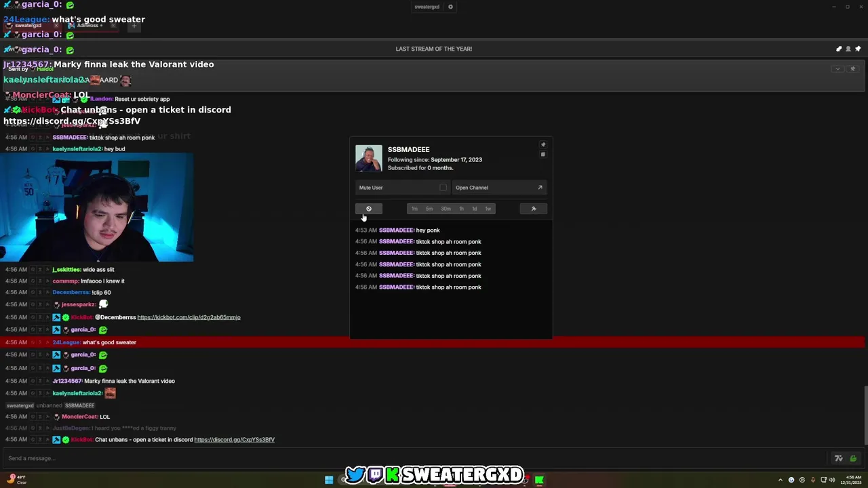This screenshot has width=868, height=488.
Task: Expand the system tray hidden icons chevron
Action: (x=780, y=480)
